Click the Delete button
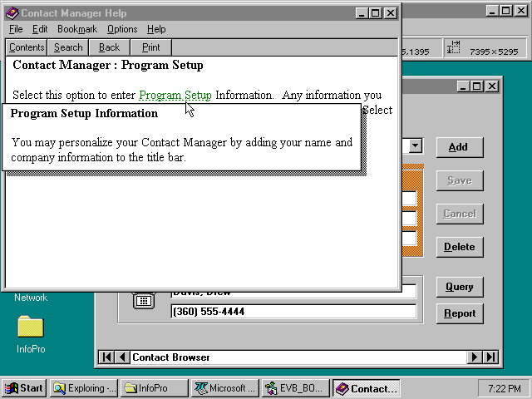 point(459,247)
